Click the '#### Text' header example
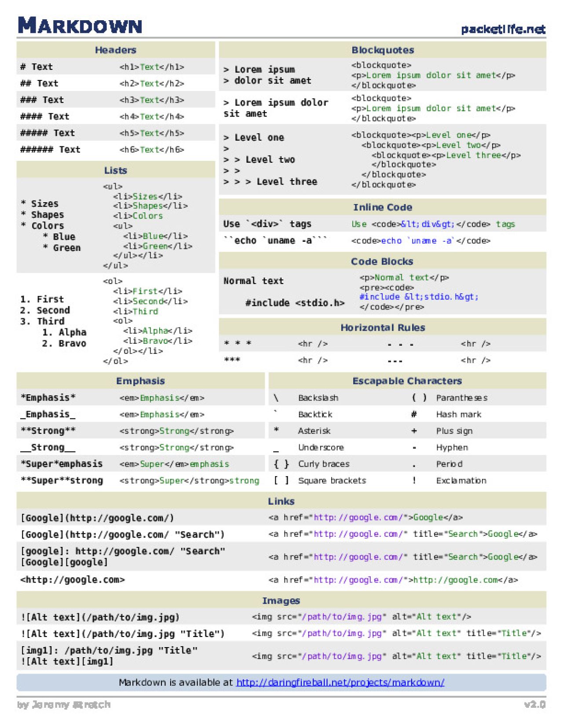The height and width of the screenshot is (728, 563). (x=45, y=116)
